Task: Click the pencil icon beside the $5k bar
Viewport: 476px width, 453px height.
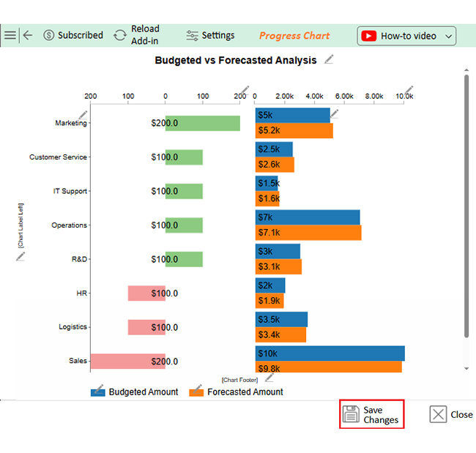Action: 335,113
